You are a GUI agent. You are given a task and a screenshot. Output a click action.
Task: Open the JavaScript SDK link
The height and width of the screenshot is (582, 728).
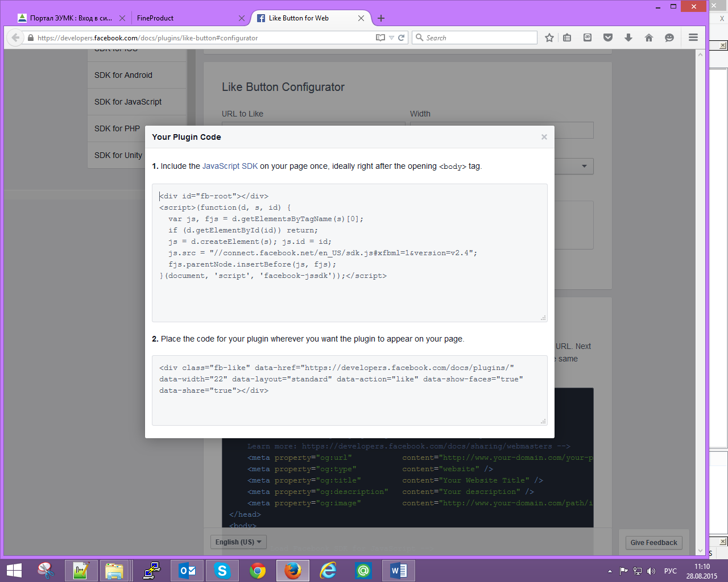click(230, 166)
